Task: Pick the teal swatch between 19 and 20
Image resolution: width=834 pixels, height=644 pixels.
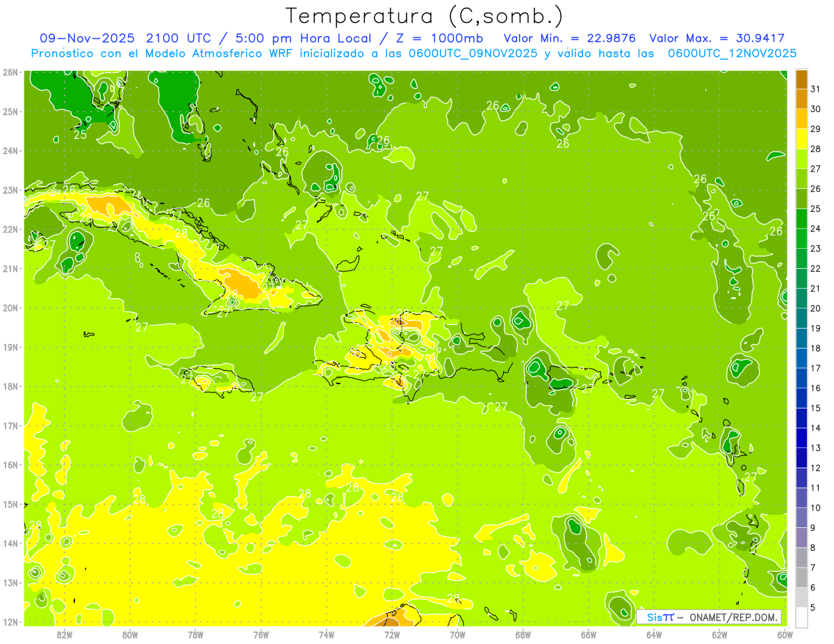Action: pos(801,318)
